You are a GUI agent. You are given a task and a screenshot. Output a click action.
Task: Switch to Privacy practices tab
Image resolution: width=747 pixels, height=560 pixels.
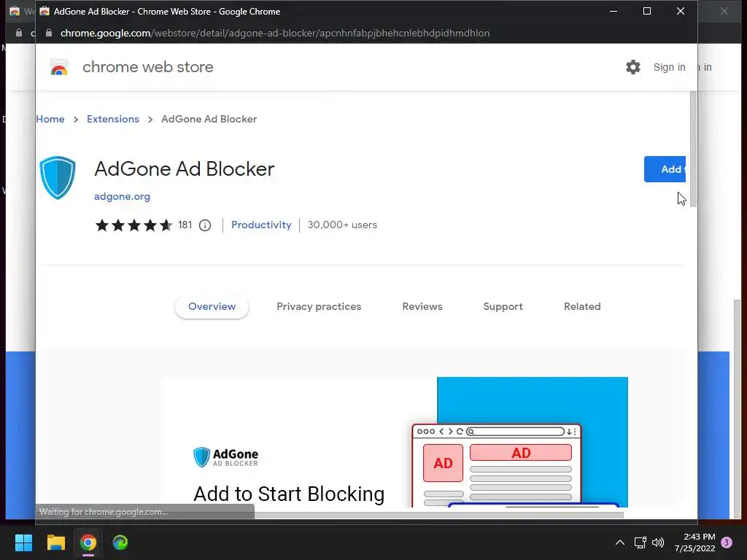(x=319, y=307)
